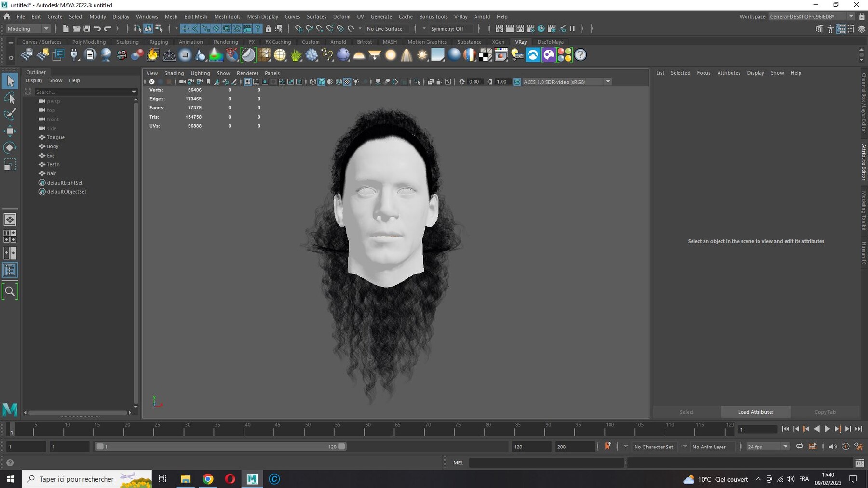Click the V-Ray plug icon on shelf
Screen dimensions: 868x488
74,55
